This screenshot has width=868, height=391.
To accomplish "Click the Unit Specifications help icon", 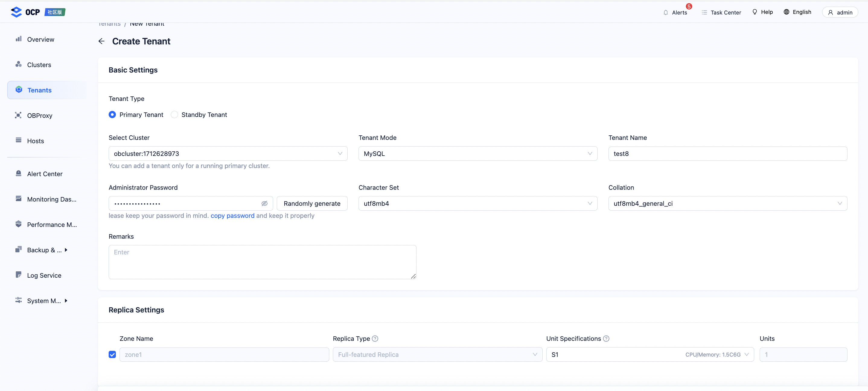I will 606,338.
